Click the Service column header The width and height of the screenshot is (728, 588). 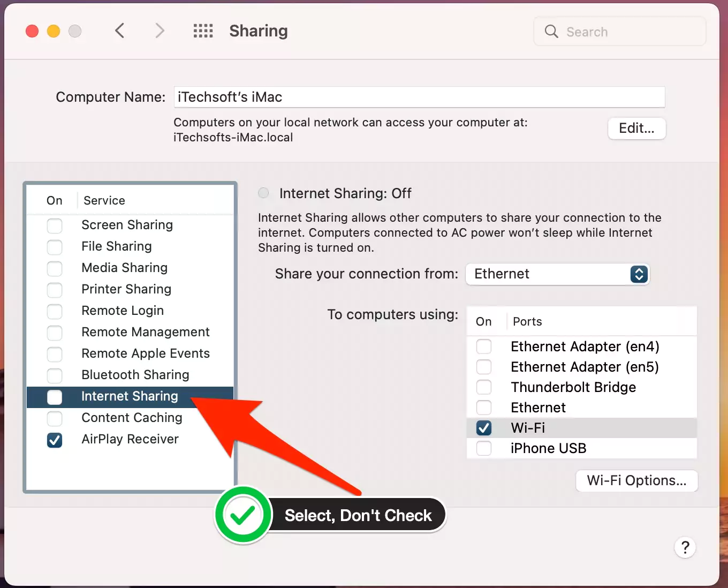[104, 200]
